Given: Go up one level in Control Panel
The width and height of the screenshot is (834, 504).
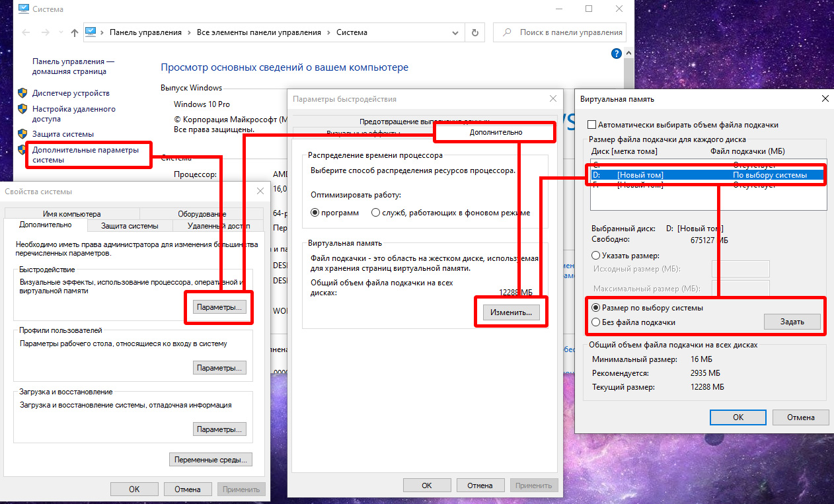Looking at the screenshot, I should [x=74, y=32].
